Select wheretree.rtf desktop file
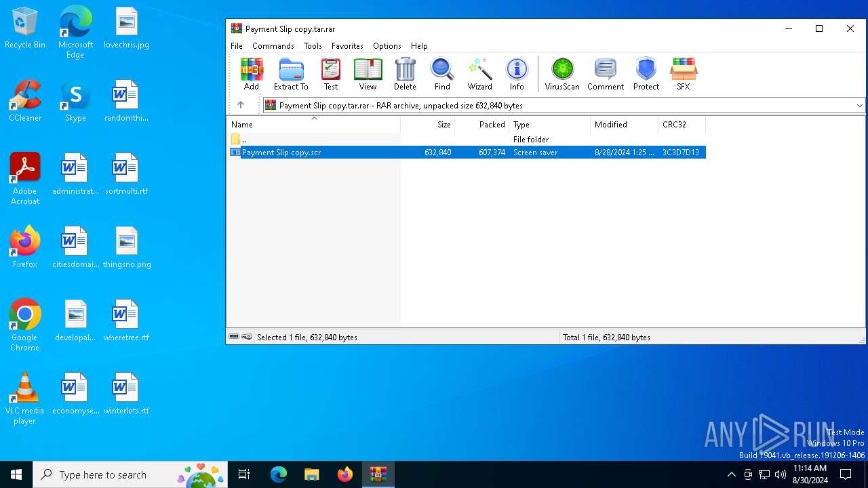868x488 pixels. coord(126,321)
